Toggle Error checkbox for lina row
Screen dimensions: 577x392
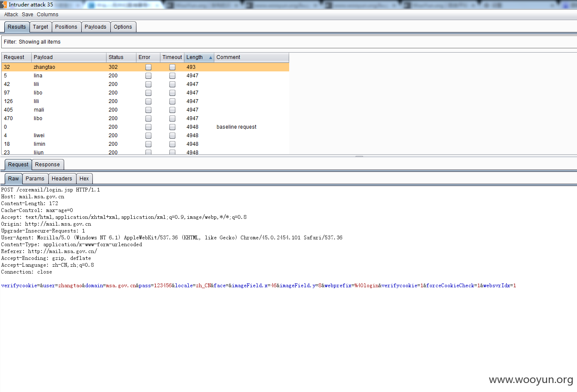tap(148, 76)
